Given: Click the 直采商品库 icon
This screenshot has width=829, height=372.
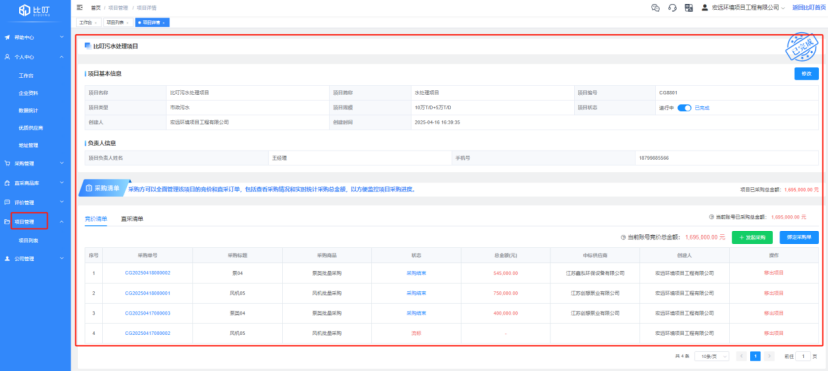Looking at the screenshot, I should pos(7,183).
